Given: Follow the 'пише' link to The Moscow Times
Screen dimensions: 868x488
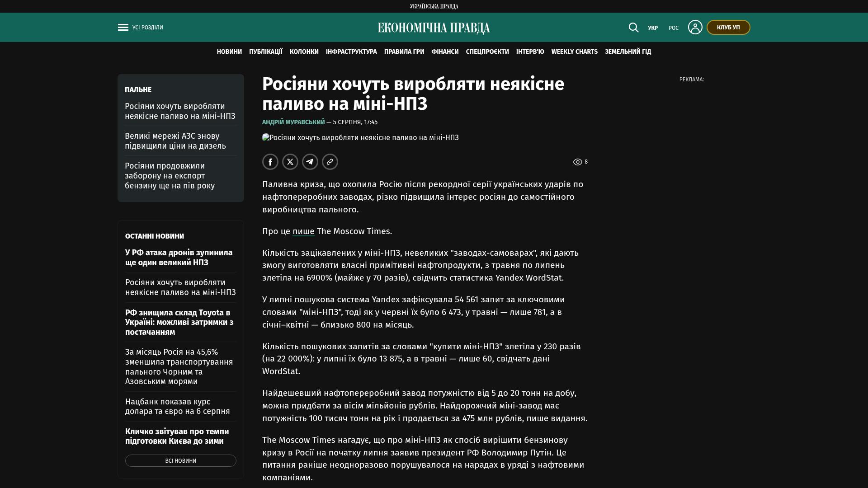Looking at the screenshot, I should [303, 231].
